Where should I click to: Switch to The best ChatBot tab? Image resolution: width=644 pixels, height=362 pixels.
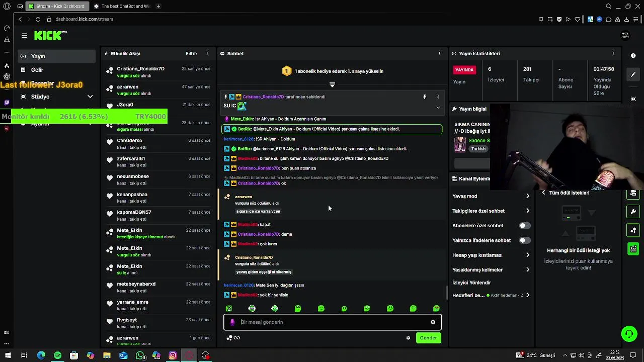122,6
